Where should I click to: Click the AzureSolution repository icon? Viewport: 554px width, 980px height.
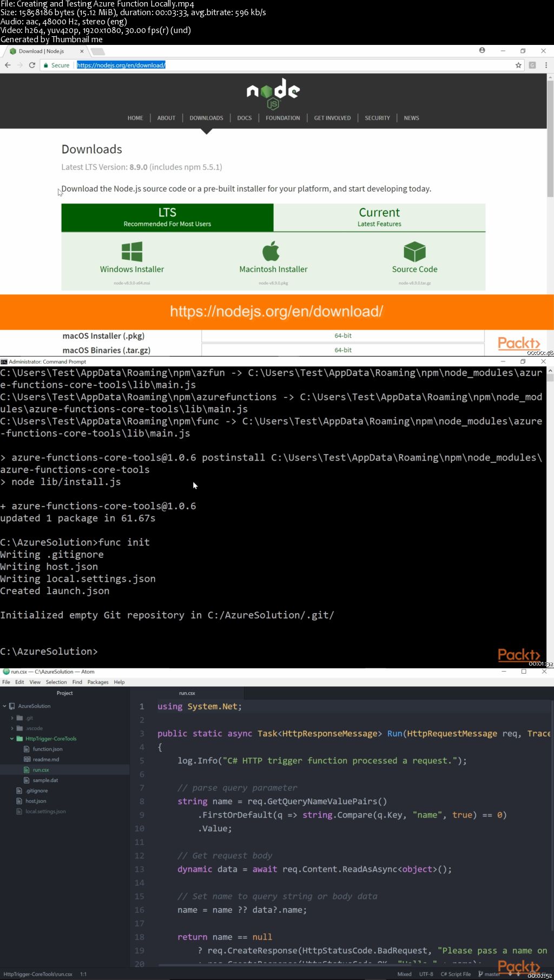[12, 706]
